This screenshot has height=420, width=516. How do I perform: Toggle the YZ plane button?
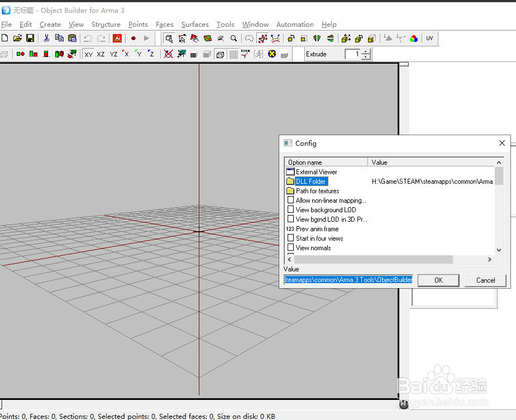(113, 54)
